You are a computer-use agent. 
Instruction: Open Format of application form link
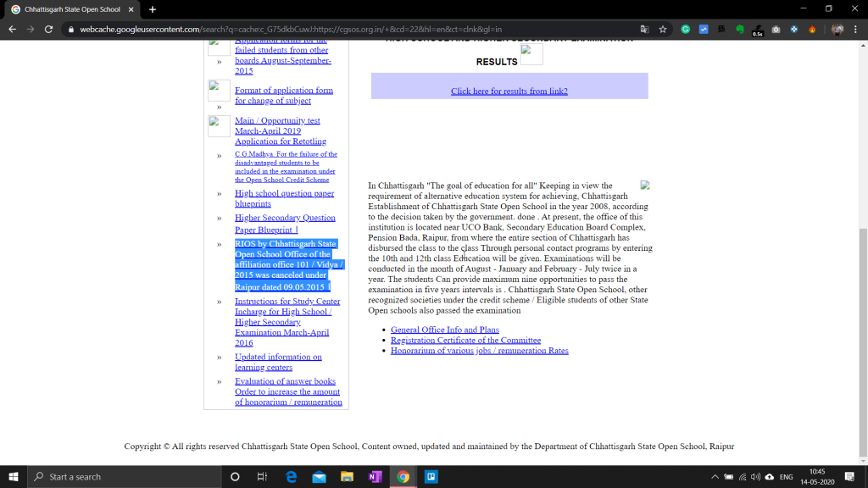point(283,95)
